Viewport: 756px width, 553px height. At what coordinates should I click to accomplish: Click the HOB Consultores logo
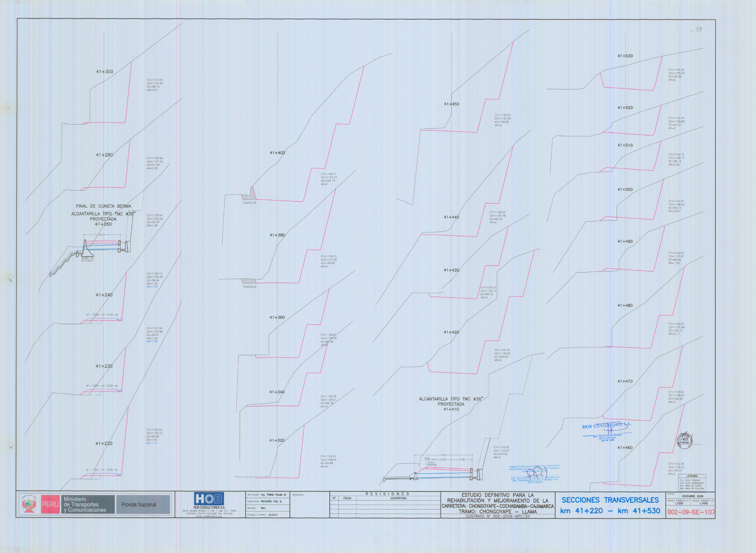(209, 499)
